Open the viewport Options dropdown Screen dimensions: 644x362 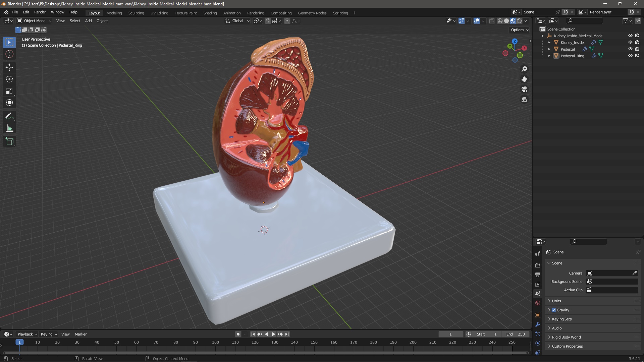pos(520,30)
